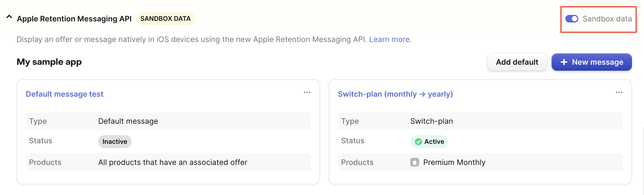
Task: Click the yellow SANDBOX DATA badge
Action: pyautogui.click(x=165, y=19)
